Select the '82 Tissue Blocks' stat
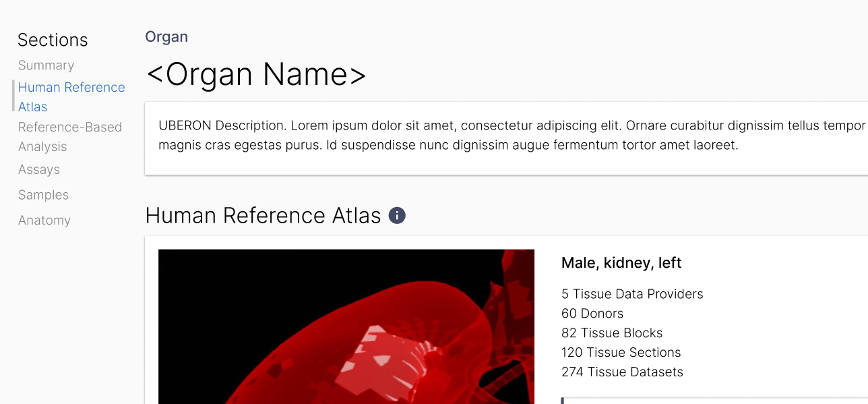Image resolution: width=868 pixels, height=404 pixels. [611, 333]
